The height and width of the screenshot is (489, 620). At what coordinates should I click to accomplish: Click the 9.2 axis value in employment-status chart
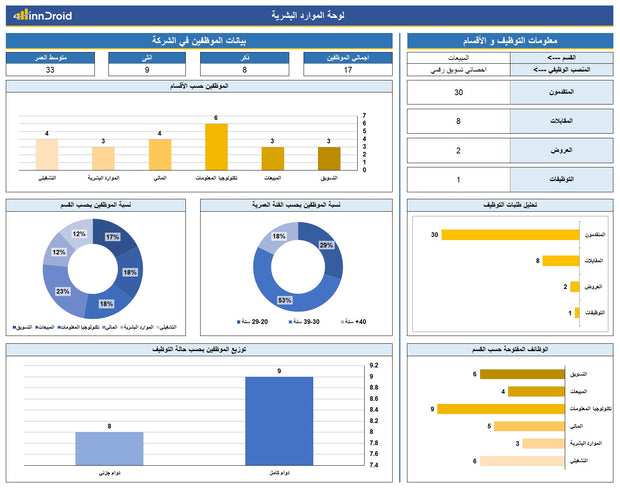point(374,366)
